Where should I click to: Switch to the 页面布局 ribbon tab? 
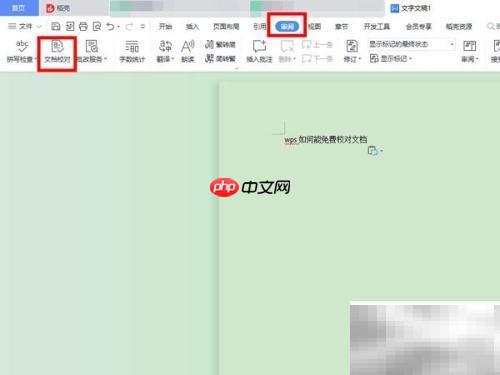[x=226, y=26]
